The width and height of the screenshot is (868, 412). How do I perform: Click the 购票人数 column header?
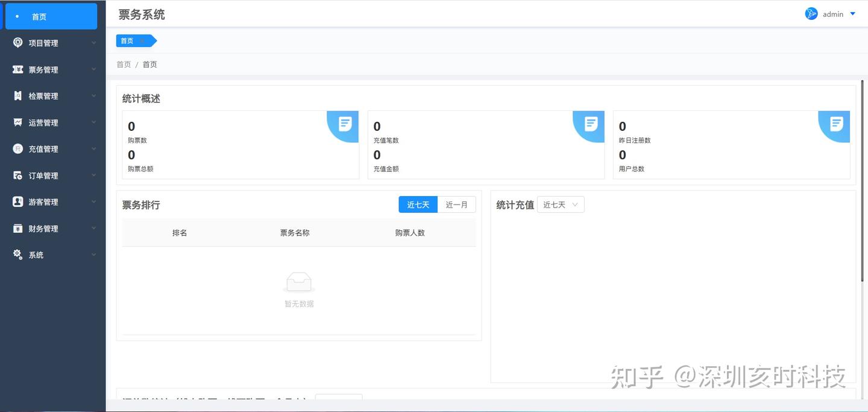(410, 232)
